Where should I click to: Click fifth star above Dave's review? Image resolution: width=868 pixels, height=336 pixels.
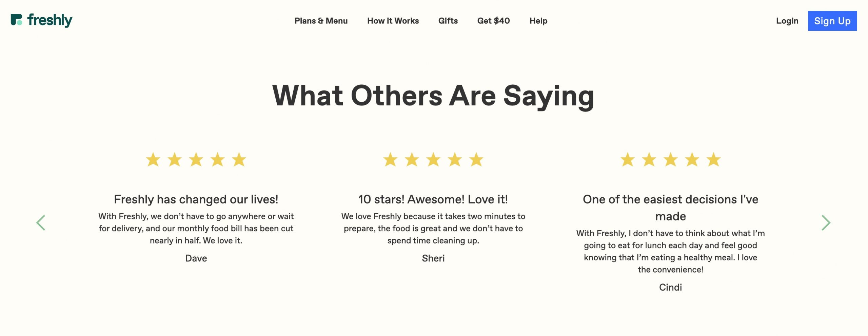pyautogui.click(x=239, y=159)
